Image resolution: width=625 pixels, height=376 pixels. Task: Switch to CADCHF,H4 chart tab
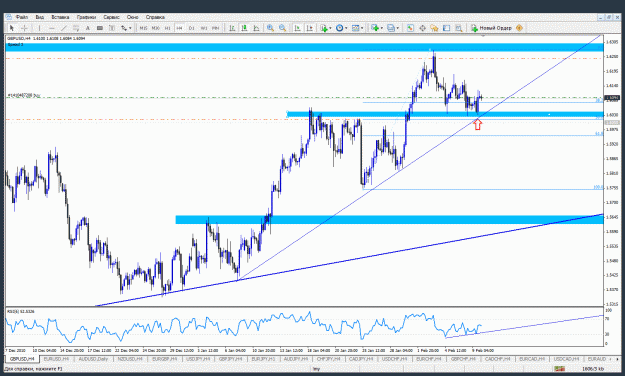click(498, 359)
